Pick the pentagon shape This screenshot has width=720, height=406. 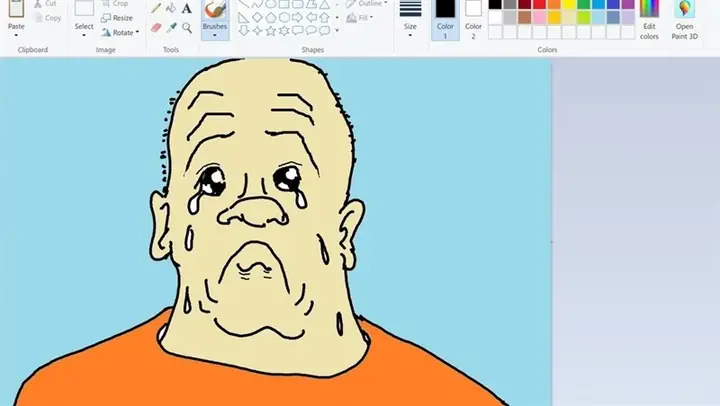pos(271,18)
